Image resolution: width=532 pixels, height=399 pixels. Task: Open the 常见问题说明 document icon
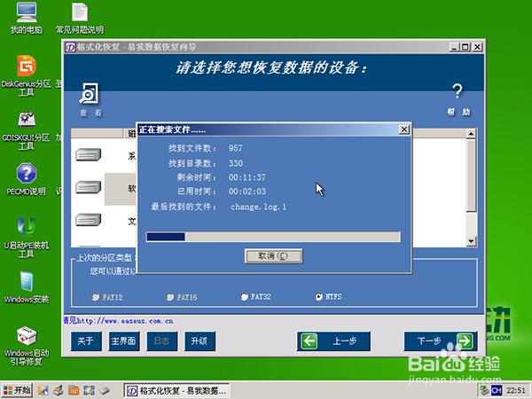[x=80, y=18]
